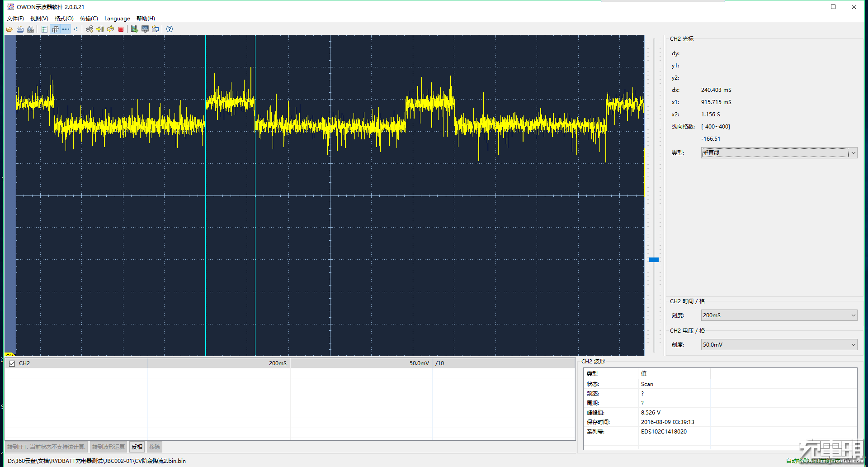Open print preview from toolbar
Viewport: 868px width, 467px height.
(30, 29)
